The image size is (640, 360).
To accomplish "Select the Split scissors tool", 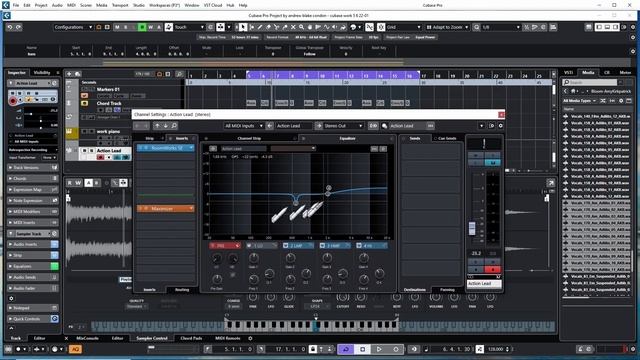I will point(276,27).
